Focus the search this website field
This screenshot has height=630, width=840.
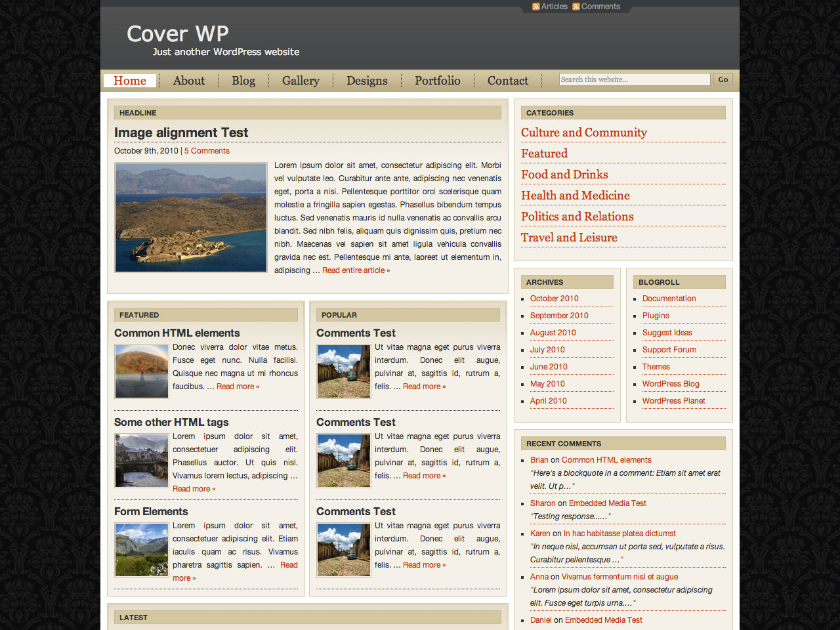[634, 79]
